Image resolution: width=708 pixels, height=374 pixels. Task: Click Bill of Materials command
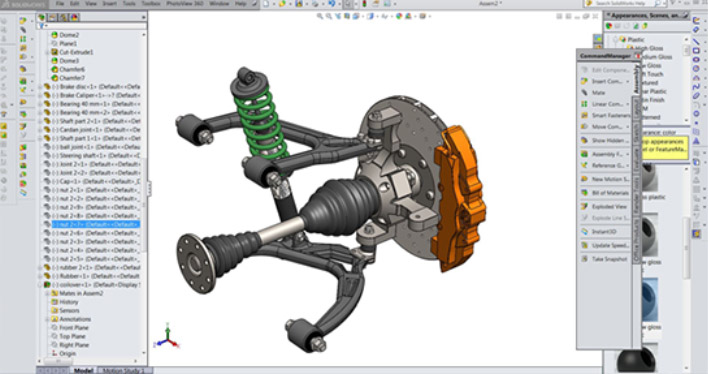(605, 193)
